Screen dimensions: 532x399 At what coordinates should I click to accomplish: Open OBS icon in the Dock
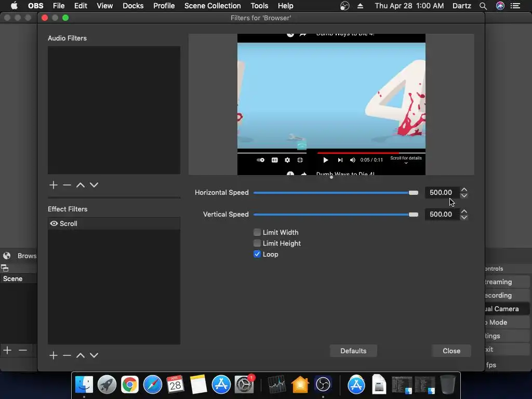point(323,385)
